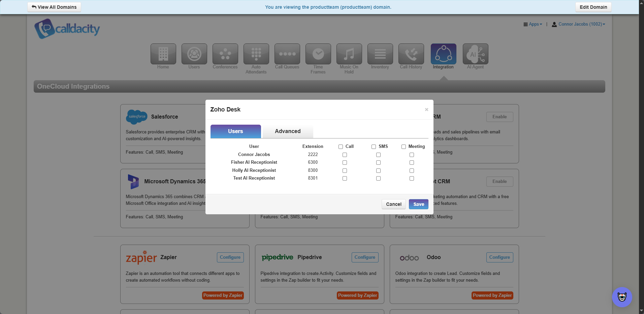Switch to the Advanced tab
This screenshot has width=644, height=314.
click(288, 131)
